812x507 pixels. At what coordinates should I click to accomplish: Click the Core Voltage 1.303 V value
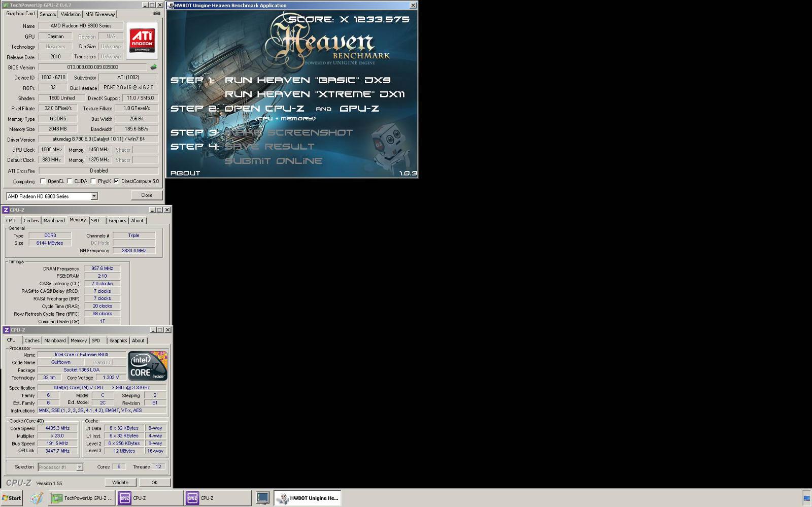pos(111,378)
